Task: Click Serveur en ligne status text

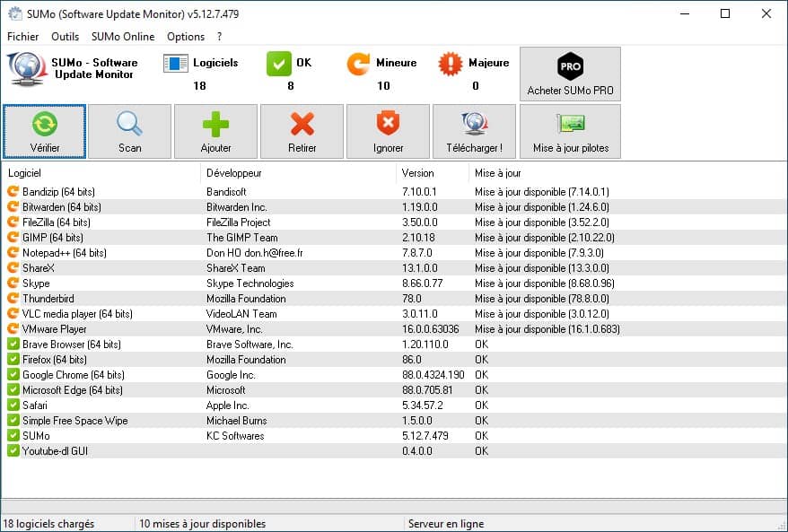Action: click(446, 523)
